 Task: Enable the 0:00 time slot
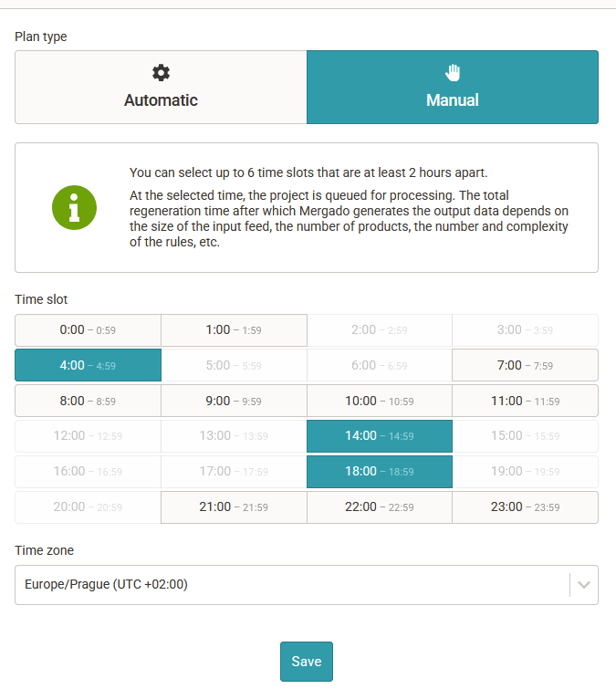(88, 330)
